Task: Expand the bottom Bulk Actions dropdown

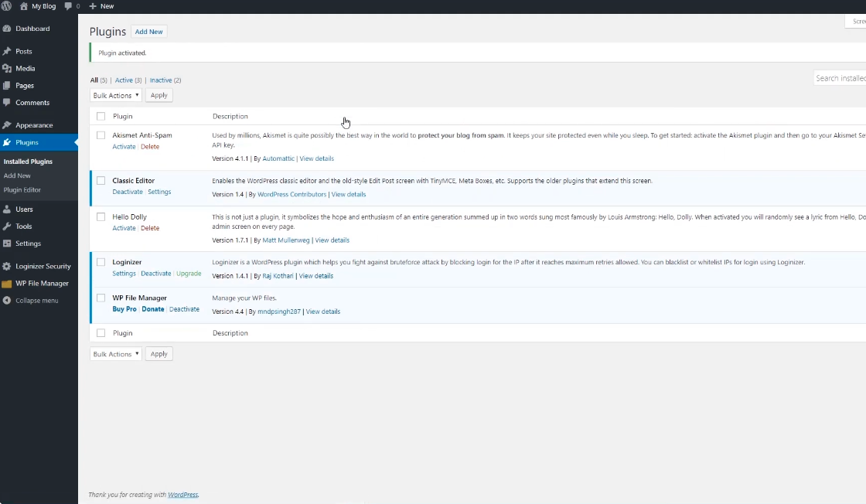Action: [116, 354]
